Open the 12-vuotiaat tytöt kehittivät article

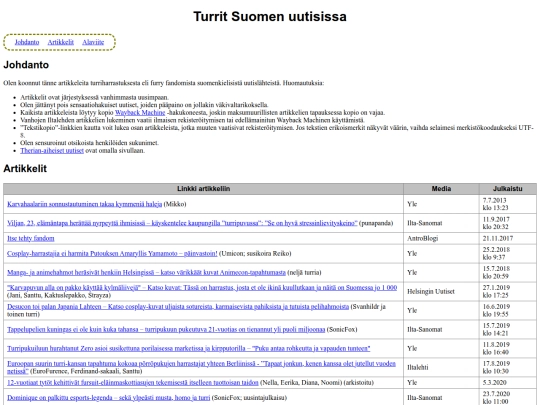point(133,382)
